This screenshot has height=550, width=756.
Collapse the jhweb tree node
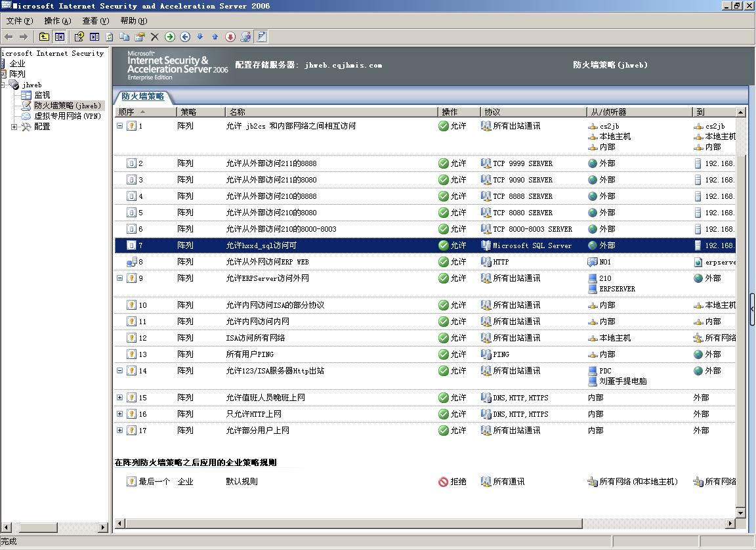pos(3,85)
